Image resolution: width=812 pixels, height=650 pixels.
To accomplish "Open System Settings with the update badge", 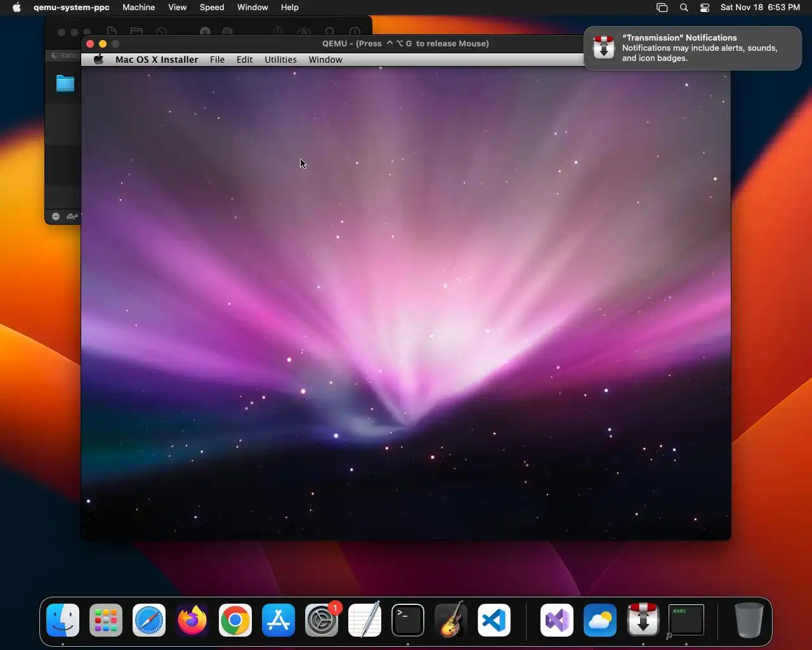I will point(322,620).
